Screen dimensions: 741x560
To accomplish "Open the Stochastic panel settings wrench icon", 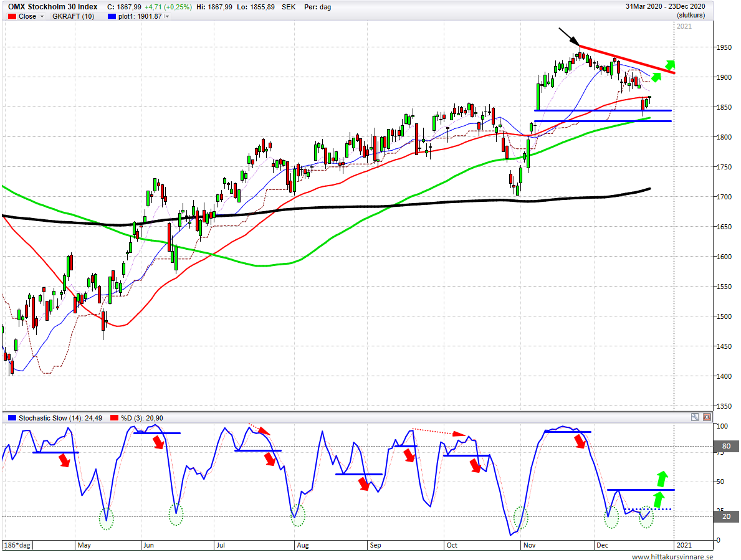I will tap(695, 417).
